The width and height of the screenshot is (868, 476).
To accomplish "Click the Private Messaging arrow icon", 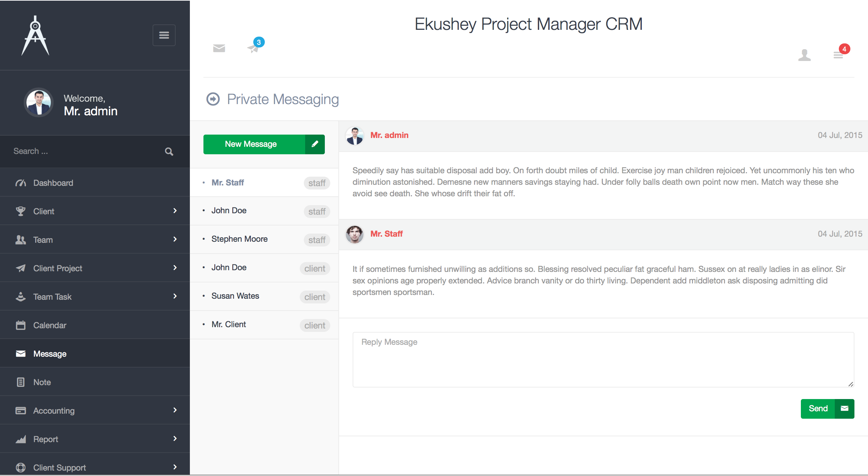I will coord(213,99).
